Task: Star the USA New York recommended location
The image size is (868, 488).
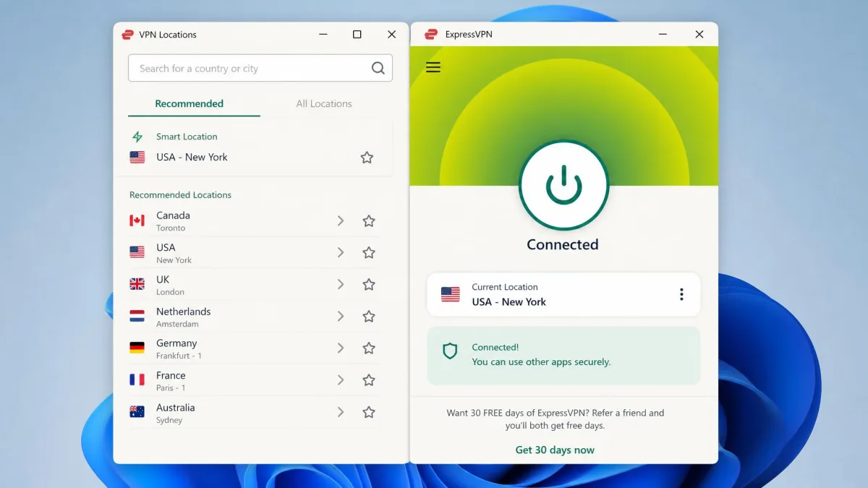Action: tap(369, 253)
